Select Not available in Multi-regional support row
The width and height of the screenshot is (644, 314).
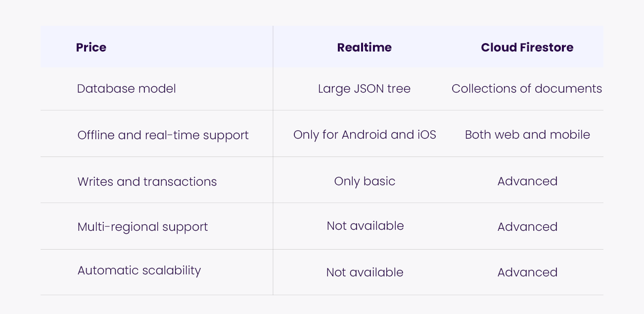click(365, 226)
